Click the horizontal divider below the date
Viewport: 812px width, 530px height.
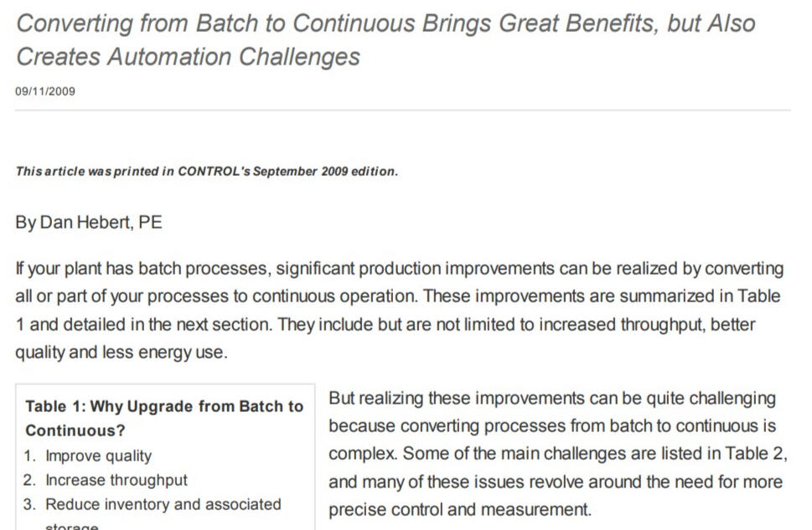click(403, 111)
